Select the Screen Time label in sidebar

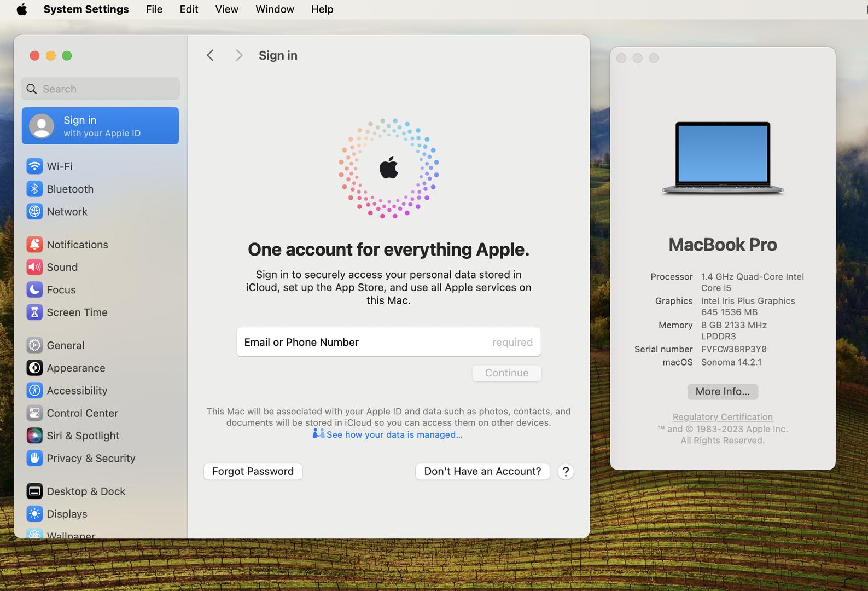pos(77,312)
